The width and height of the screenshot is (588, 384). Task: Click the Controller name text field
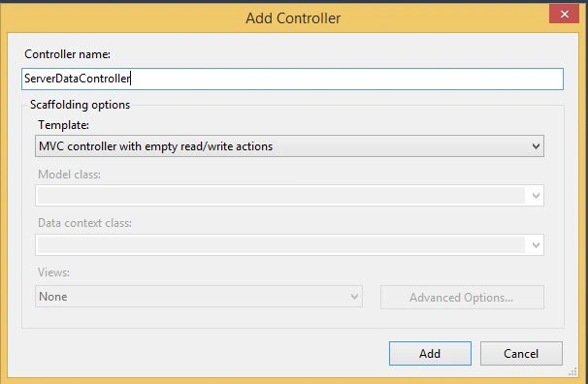(292, 79)
